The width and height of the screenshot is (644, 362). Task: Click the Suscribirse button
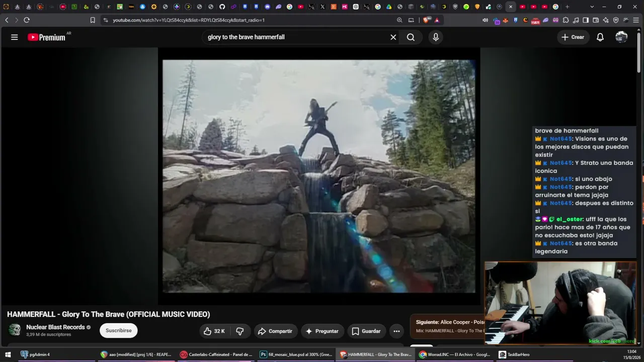click(119, 331)
